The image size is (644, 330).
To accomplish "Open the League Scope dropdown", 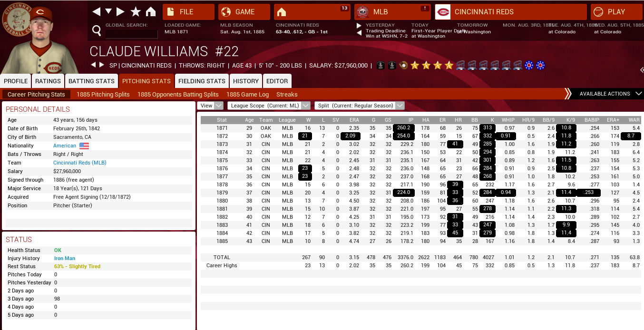I will coord(269,106).
